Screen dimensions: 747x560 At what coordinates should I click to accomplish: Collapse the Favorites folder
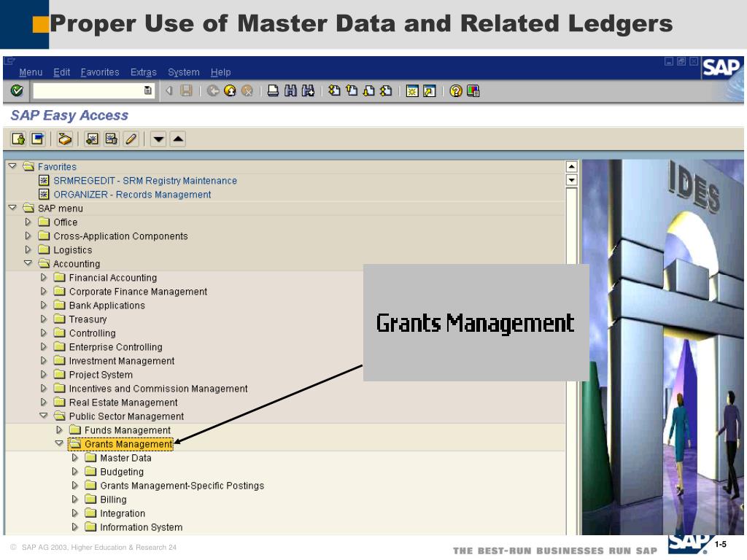(12, 166)
